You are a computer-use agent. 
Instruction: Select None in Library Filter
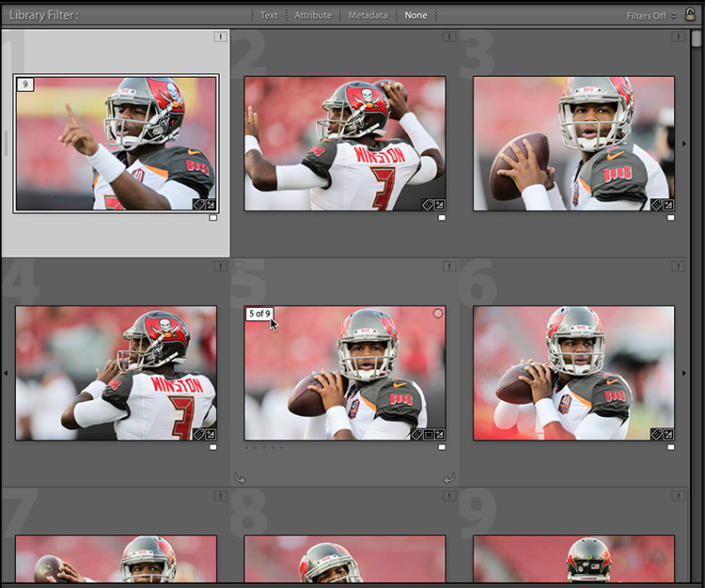click(x=415, y=15)
